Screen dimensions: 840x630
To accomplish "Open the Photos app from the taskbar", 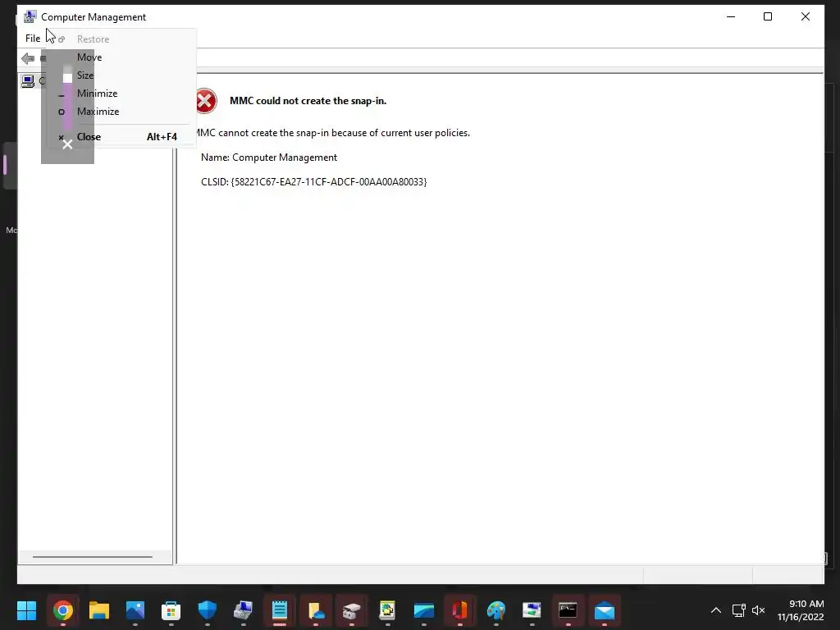I will point(135,610).
